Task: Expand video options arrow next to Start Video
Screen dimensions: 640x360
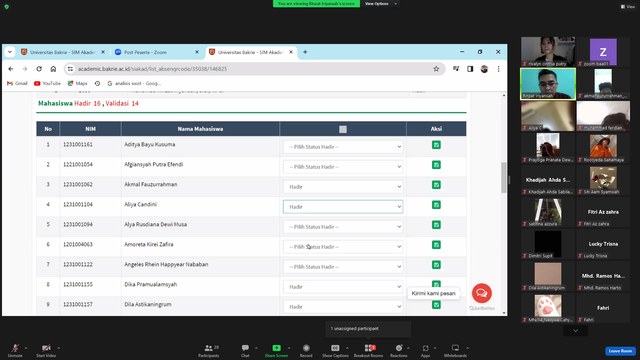Action: pyautogui.click(x=59, y=348)
